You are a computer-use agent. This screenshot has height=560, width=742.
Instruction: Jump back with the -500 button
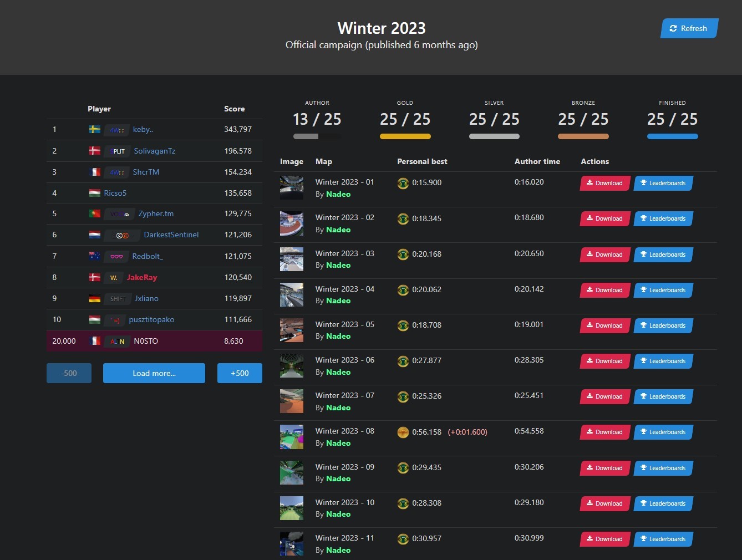(x=69, y=373)
